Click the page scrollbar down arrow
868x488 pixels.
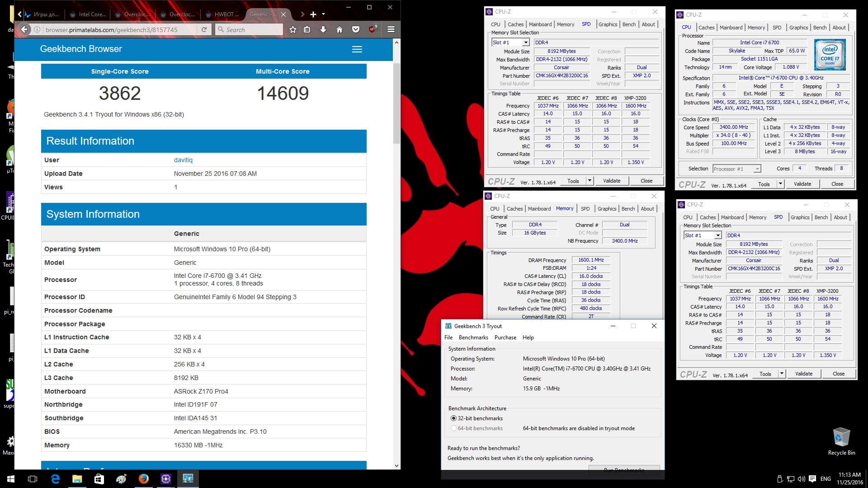tap(396, 465)
